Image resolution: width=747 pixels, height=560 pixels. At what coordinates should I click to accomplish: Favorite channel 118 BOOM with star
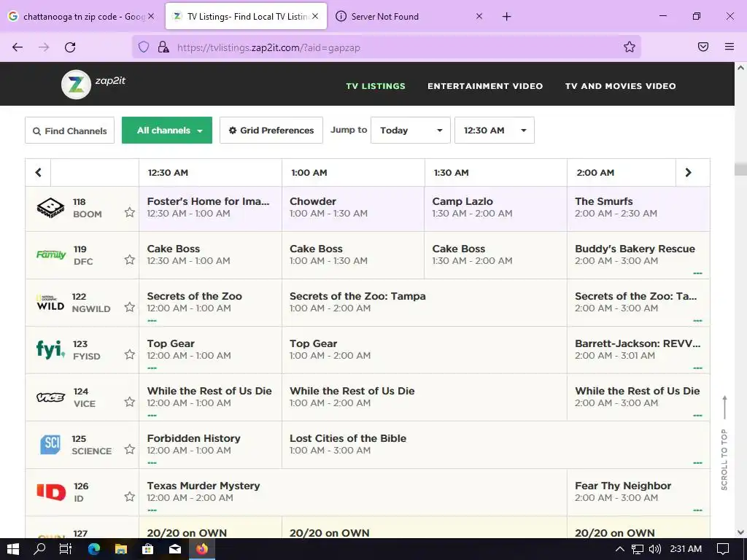[130, 212]
